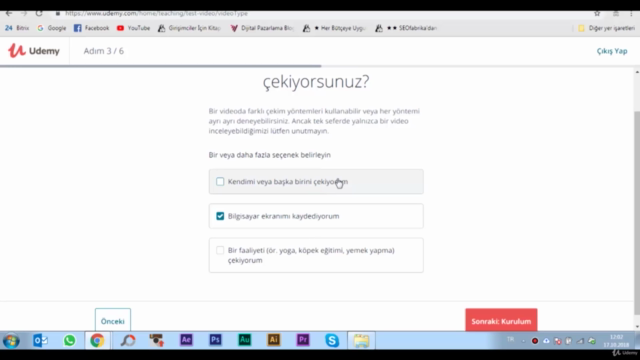Open the Girişimciler İçin Kitap bookmark

[189, 28]
